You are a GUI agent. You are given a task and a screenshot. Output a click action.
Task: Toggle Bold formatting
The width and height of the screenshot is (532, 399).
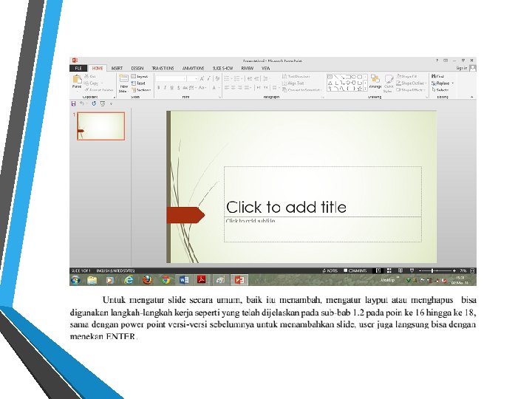pyautogui.click(x=158, y=88)
